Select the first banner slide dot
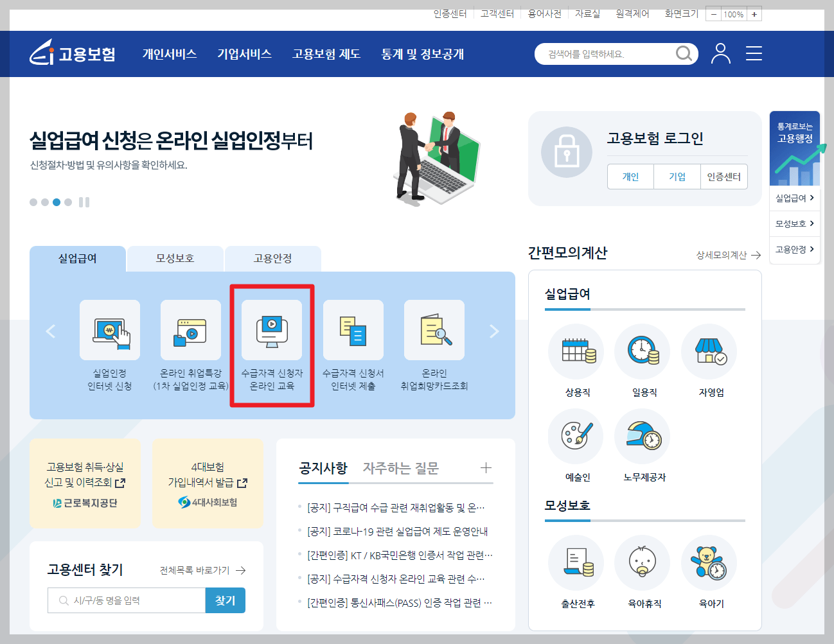This screenshot has width=834, height=644. 33,202
